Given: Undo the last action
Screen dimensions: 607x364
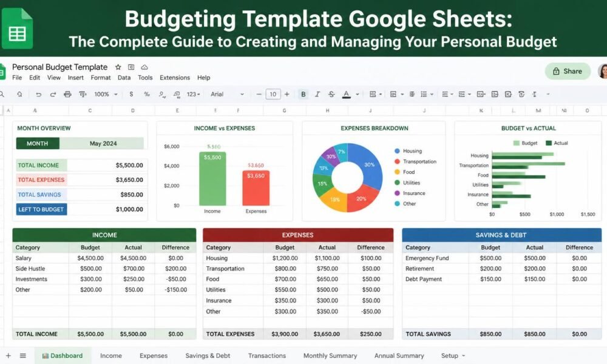Looking at the screenshot, I should [38, 94].
